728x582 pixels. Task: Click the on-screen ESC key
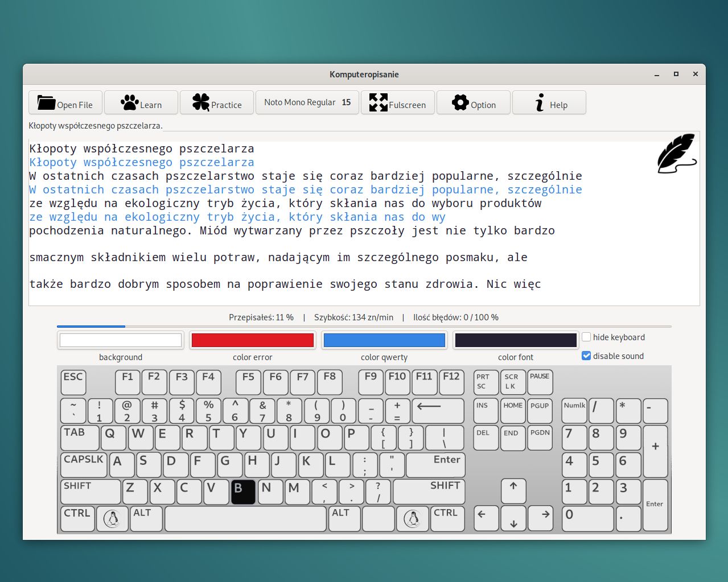click(73, 382)
